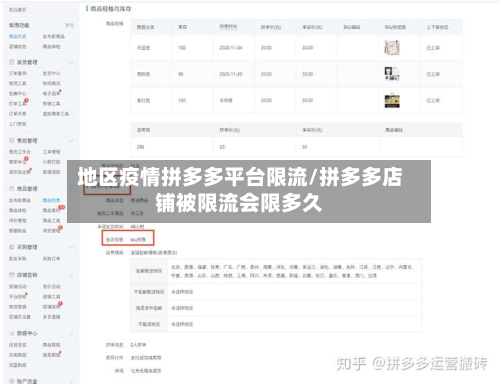Click the 2人拼单 group info value
Viewport: 500px width, 384px height.
pyautogui.click(x=138, y=345)
